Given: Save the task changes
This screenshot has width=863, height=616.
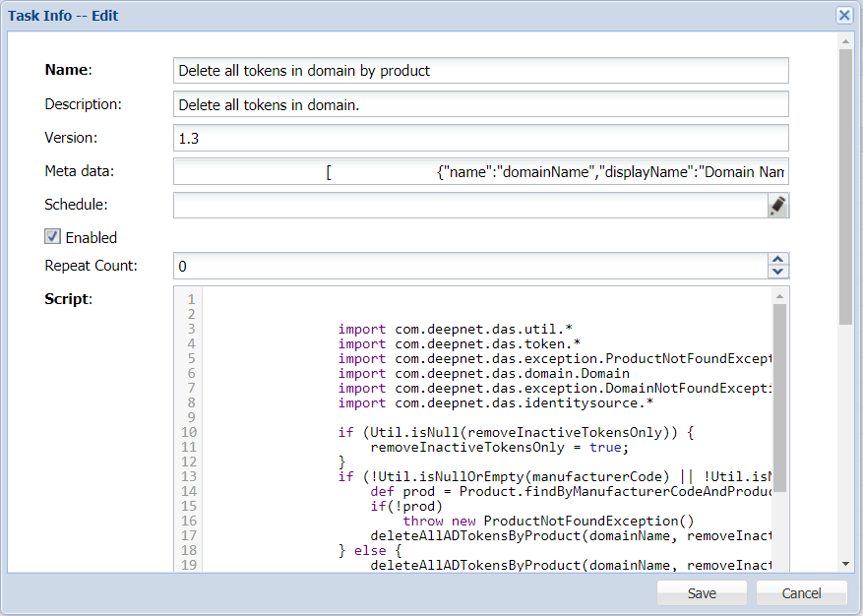Looking at the screenshot, I should point(702,593).
